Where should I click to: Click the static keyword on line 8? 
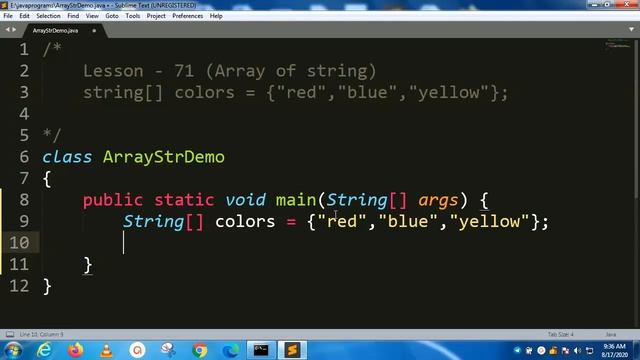click(184, 200)
